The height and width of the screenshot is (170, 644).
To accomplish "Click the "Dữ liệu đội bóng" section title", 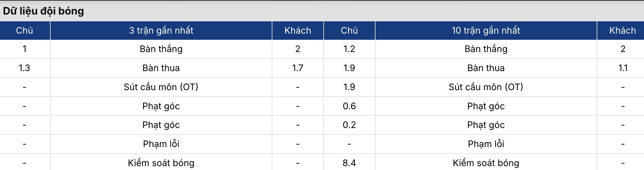I will click(x=43, y=11).
